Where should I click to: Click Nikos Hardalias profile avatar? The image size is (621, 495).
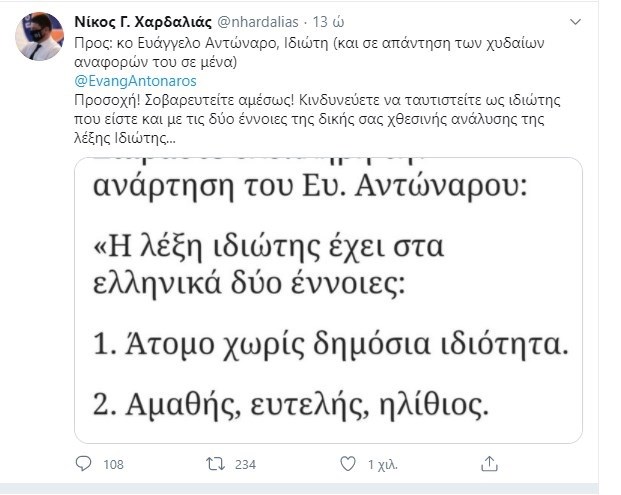pyautogui.click(x=37, y=39)
